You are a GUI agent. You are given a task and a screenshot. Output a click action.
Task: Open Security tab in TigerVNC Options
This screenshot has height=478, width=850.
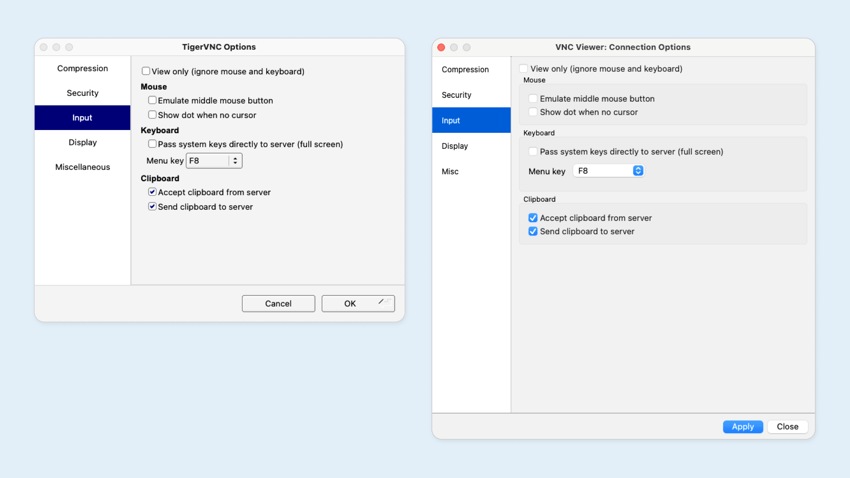click(x=82, y=93)
